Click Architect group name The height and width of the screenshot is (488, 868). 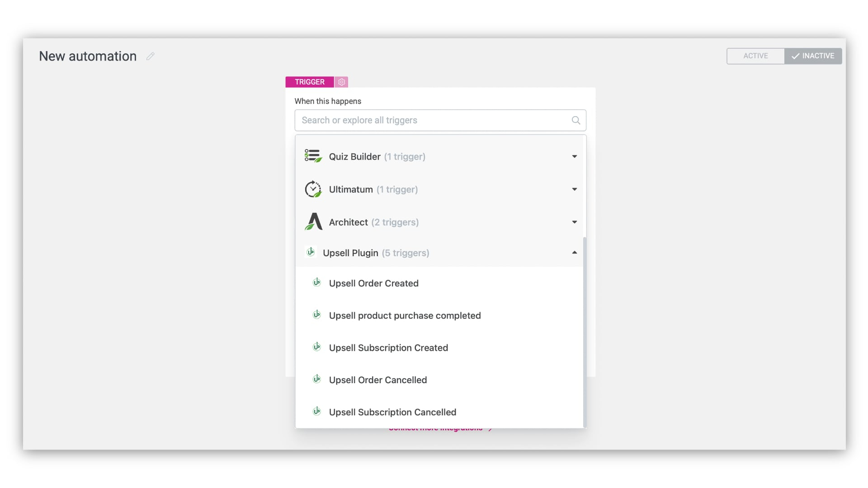pyautogui.click(x=348, y=222)
